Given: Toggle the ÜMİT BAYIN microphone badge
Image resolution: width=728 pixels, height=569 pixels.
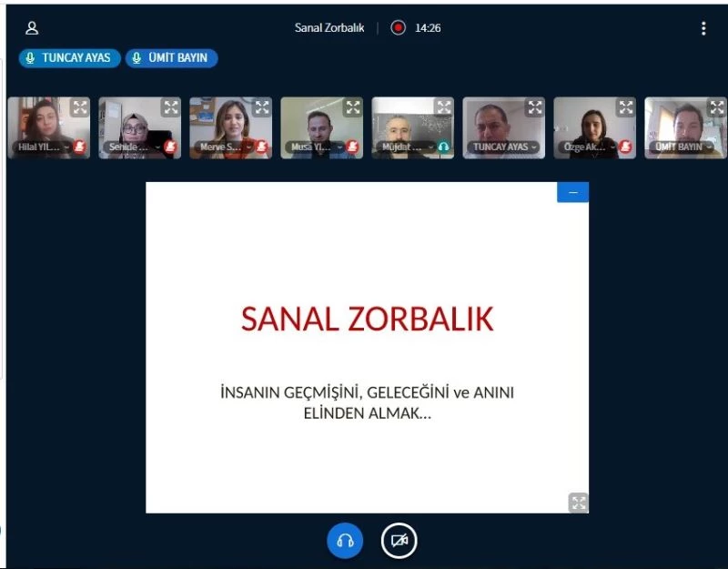Looking at the screenshot, I should pos(136,57).
